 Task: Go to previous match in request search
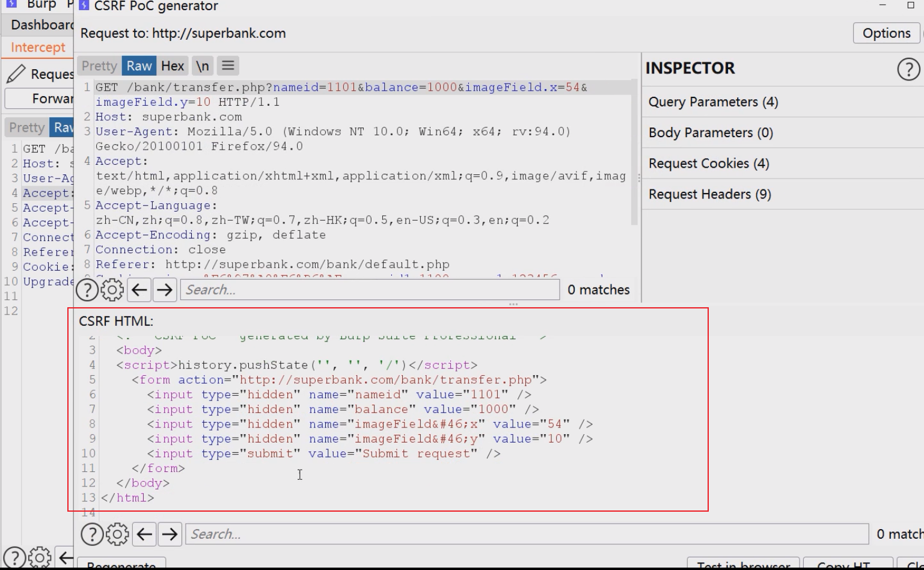[139, 290]
